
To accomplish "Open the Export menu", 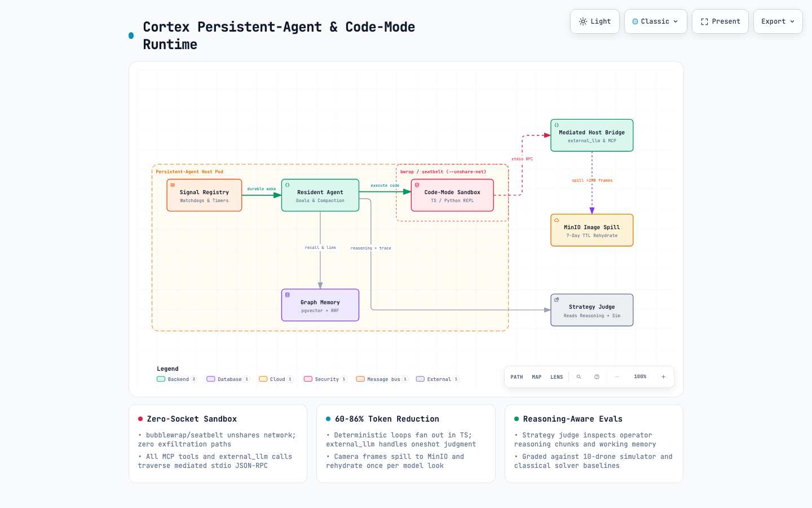I will [778, 21].
